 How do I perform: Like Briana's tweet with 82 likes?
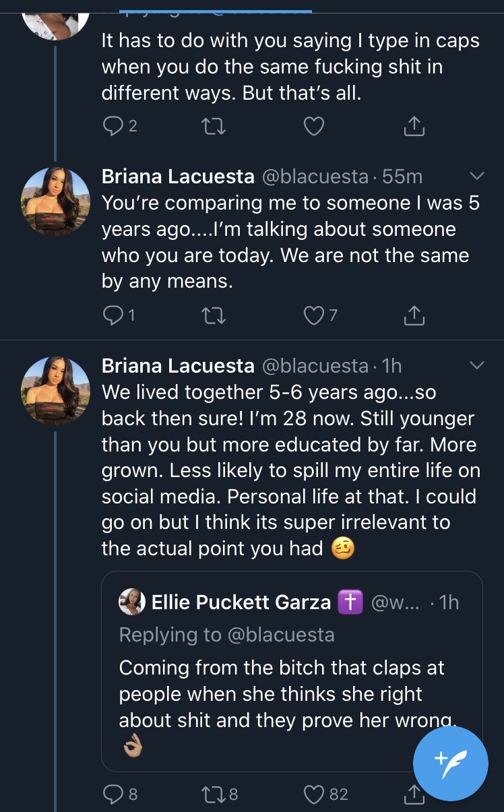pos(326,794)
